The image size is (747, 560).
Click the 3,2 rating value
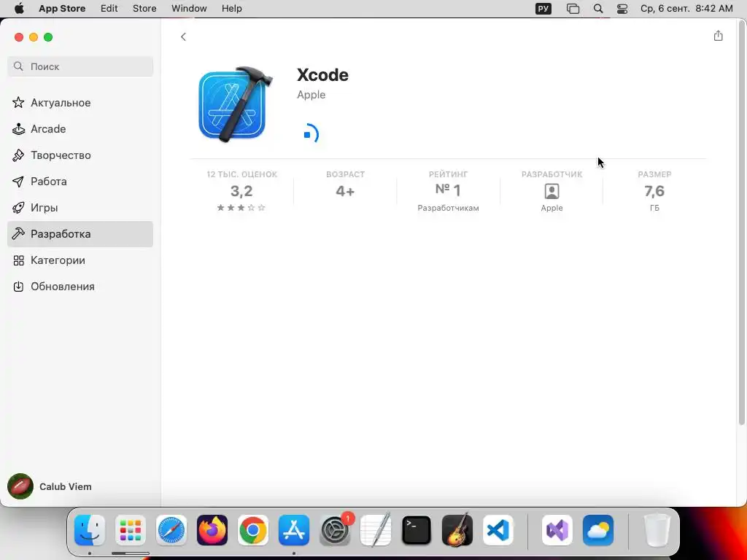[x=241, y=191]
